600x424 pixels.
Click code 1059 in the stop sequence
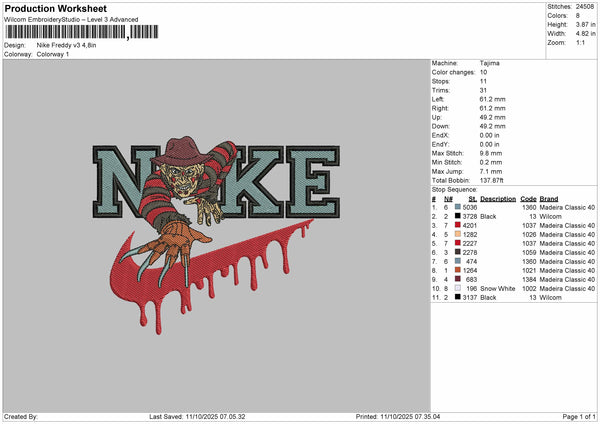coord(529,252)
